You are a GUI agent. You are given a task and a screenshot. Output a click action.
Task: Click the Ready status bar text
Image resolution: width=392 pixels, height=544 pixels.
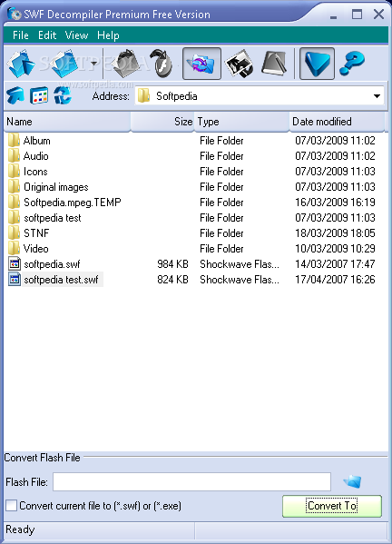(20, 529)
